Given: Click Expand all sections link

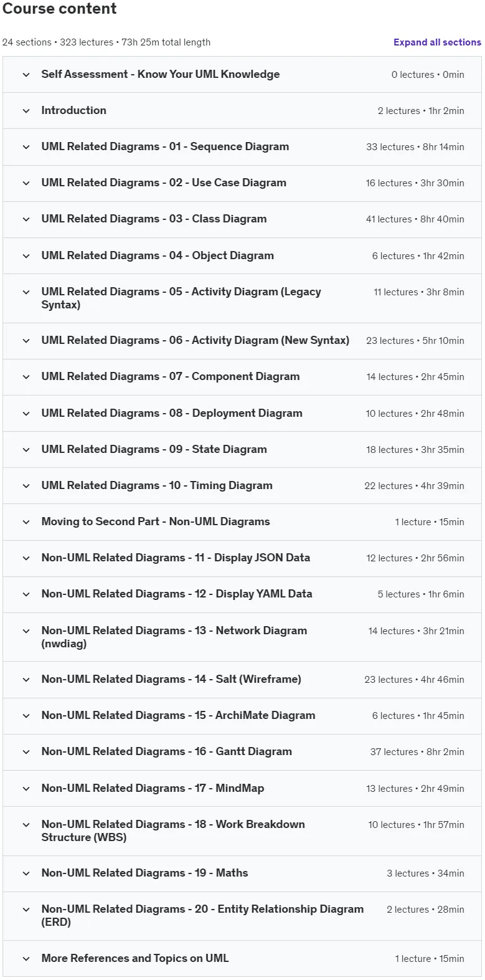Looking at the screenshot, I should pyautogui.click(x=437, y=42).
